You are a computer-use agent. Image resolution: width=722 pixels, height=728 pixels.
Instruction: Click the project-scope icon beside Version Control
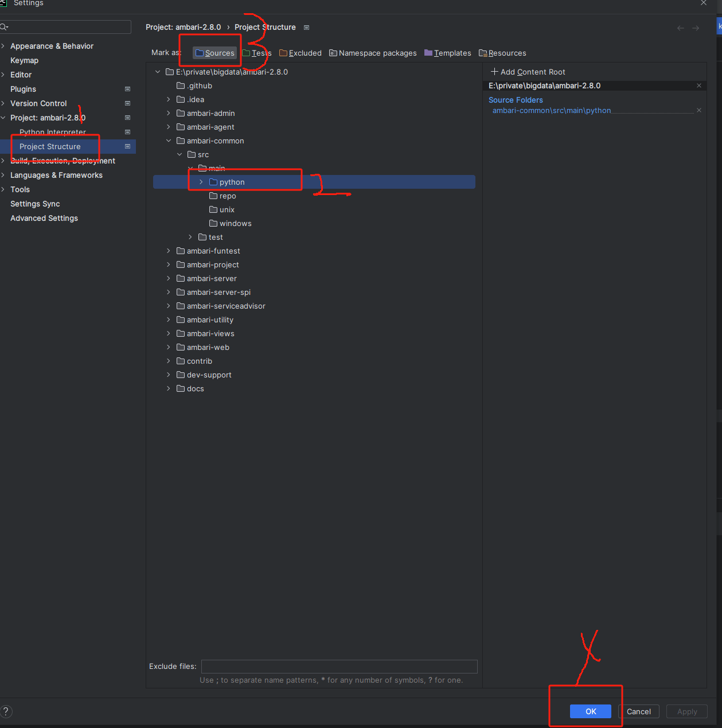127,103
